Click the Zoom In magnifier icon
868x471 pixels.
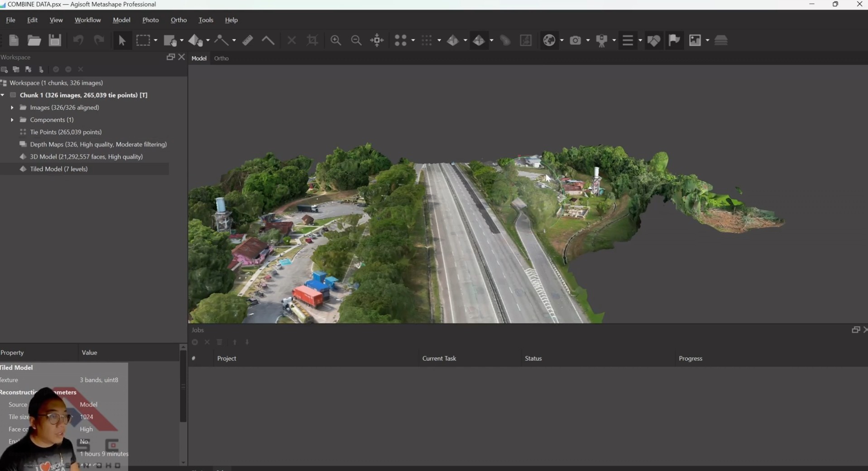(x=336, y=40)
